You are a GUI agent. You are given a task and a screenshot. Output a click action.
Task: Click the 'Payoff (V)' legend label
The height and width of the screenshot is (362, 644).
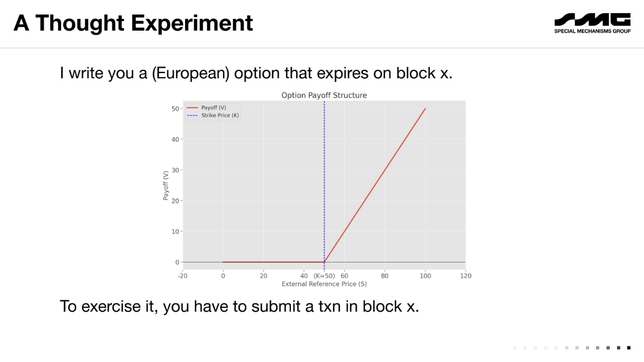click(214, 108)
